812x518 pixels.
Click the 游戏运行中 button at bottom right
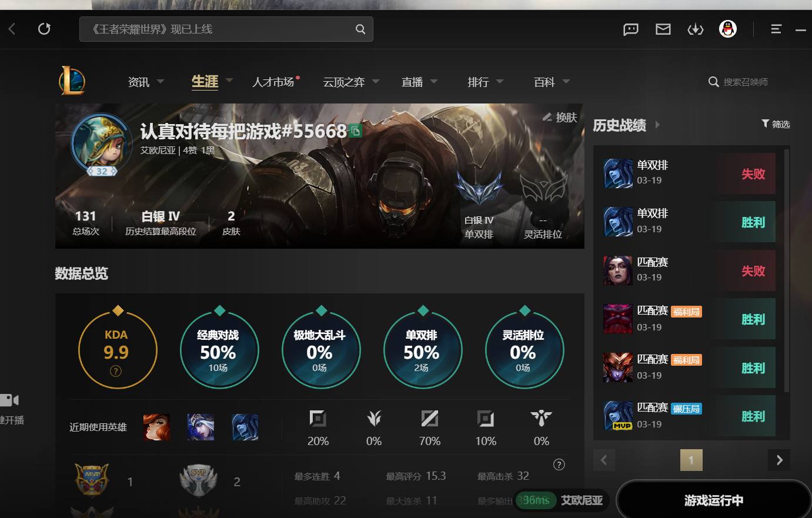point(713,500)
